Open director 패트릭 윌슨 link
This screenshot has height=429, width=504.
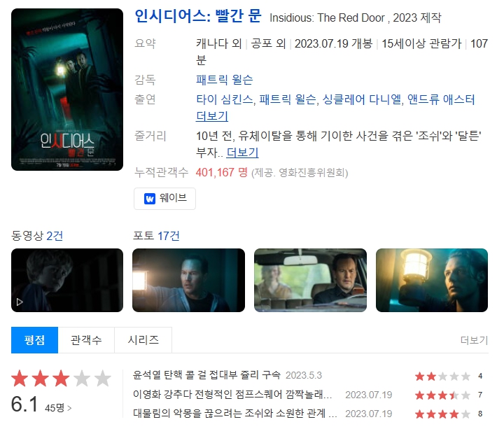[225, 80]
